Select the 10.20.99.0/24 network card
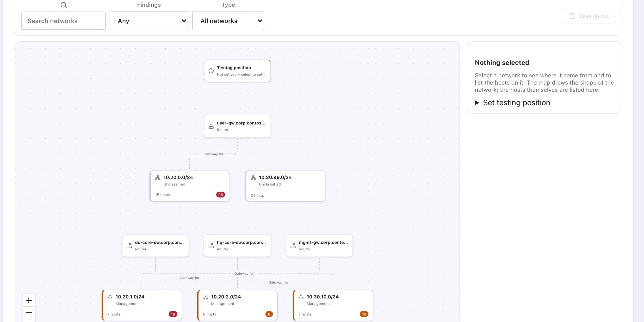The image size is (644, 322). (285, 186)
